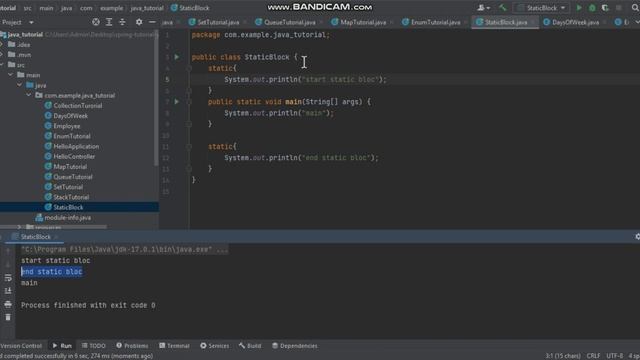Close the StaticBlock.java editor tab
The width and height of the screenshot is (640, 360).
(x=533, y=22)
